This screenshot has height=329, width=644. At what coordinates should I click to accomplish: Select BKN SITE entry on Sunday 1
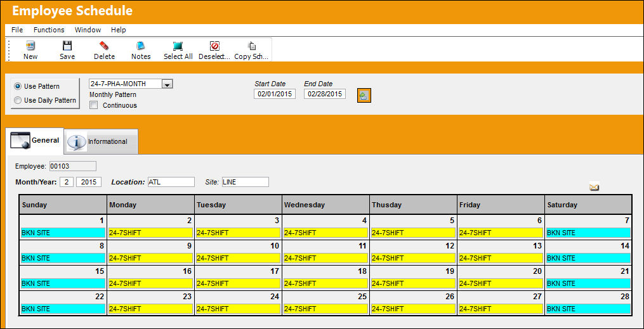63,233
